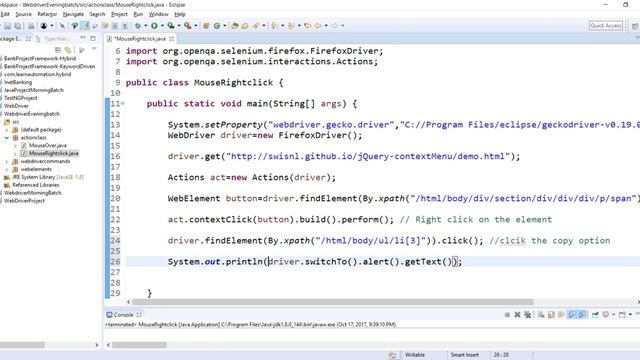Click the Coverage run toolbar icon
This screenshot has height=360, width=640.
click(x=171, y=26)
